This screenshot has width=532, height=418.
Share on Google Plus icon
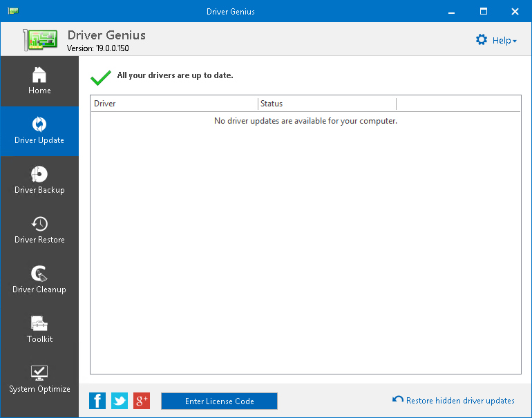[142, 401]
